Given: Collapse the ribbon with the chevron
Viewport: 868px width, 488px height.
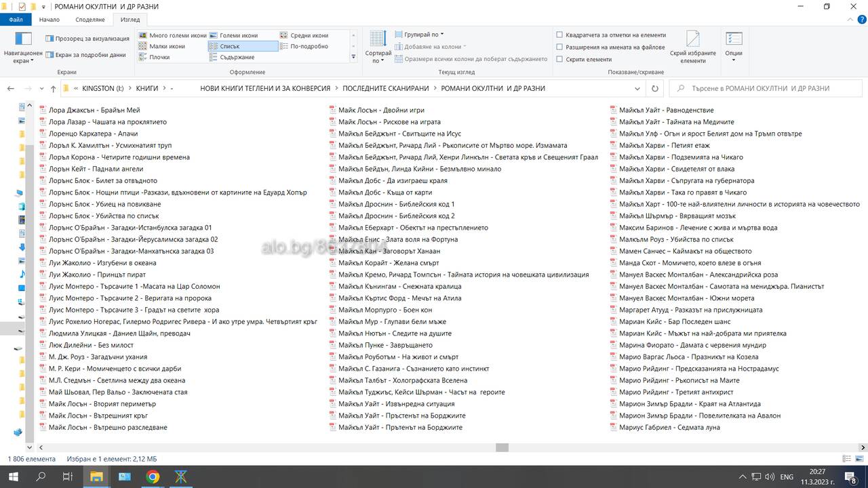Looking at the screenshot, I should (849, 20).
